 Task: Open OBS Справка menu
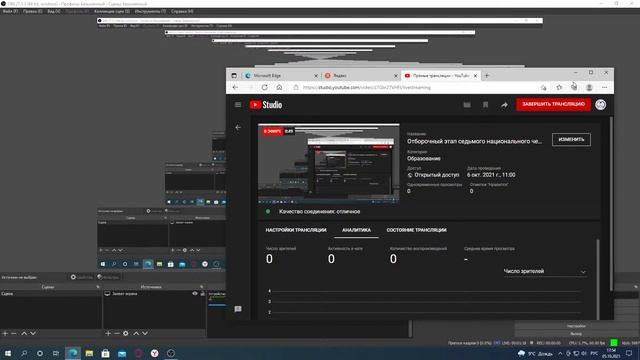pos(182,11)
